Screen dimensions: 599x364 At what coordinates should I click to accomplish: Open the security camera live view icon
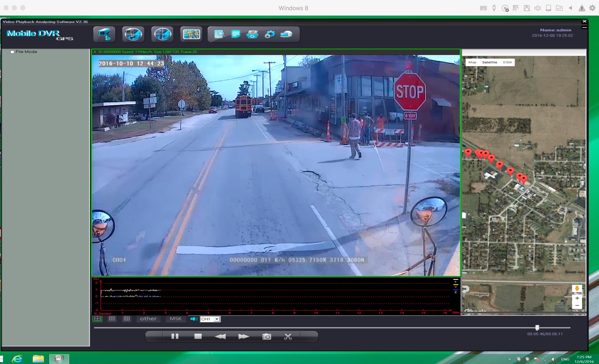104,34
